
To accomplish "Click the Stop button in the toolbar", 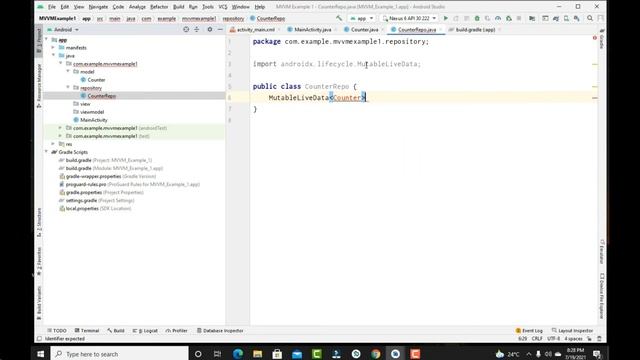I will tap(519, 18).
